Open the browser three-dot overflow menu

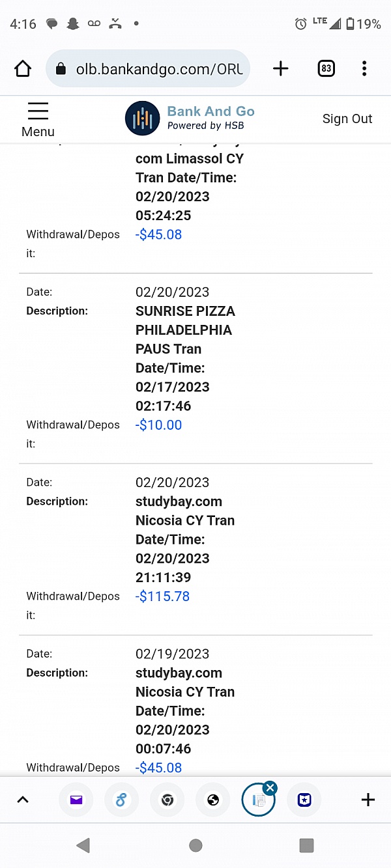click(364, 68)
